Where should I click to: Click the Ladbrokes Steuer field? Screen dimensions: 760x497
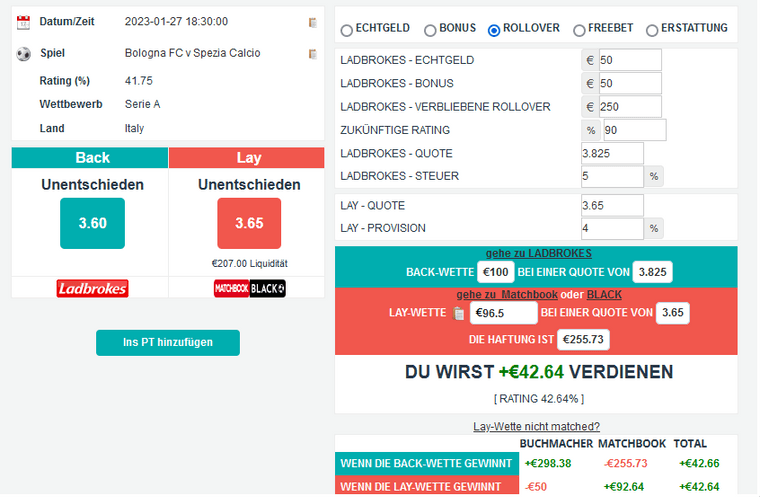click(x=613, y=176)
